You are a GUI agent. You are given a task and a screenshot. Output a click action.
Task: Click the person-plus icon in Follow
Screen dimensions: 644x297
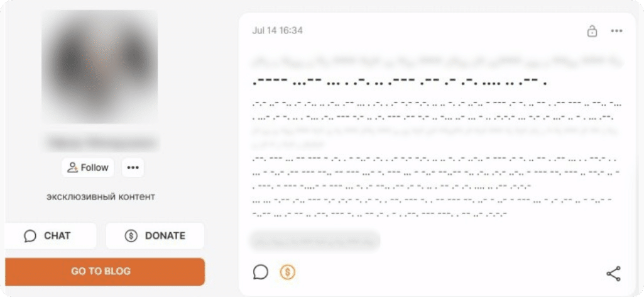(x=72, y=167)
